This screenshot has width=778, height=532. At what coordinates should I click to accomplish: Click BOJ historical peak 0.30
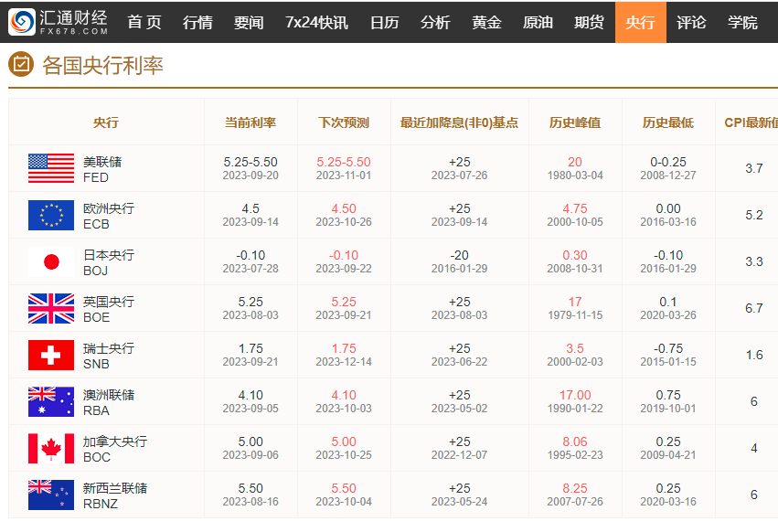pos(575,255)
